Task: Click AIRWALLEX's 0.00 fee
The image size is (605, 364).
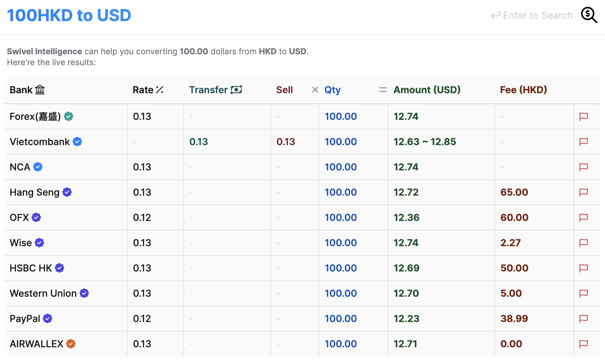Action: coord(511,344)
